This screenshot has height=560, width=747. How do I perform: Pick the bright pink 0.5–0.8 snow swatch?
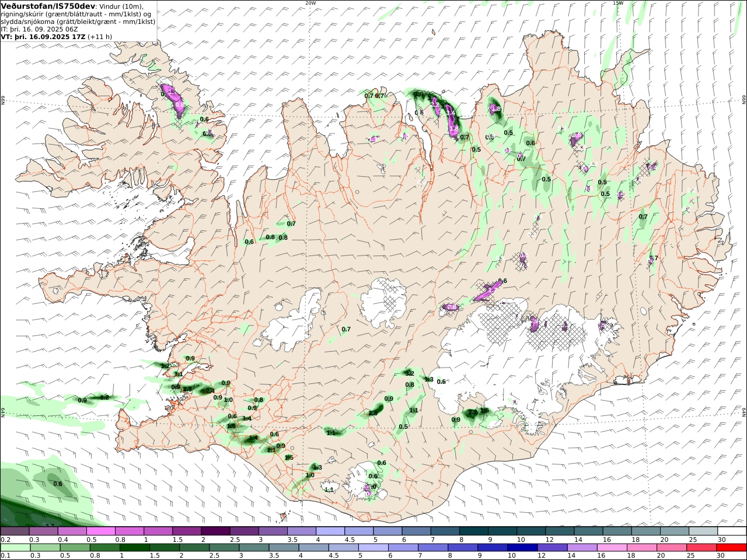101,531
